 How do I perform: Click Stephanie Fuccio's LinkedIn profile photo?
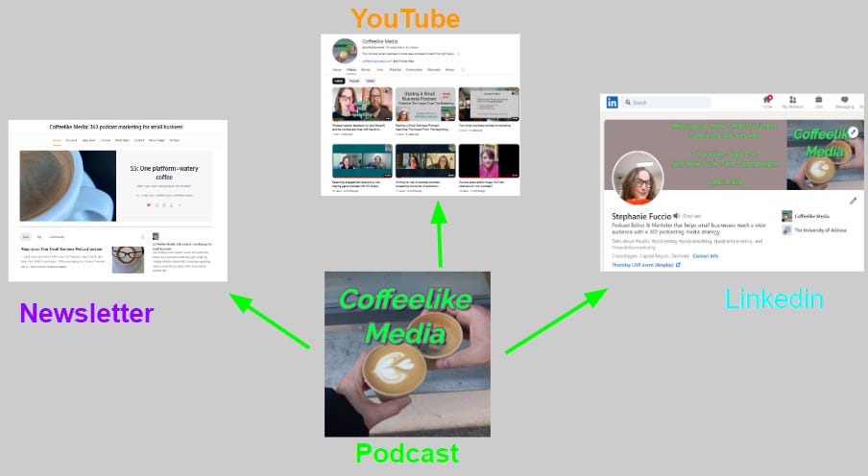(x=639, y=178)
